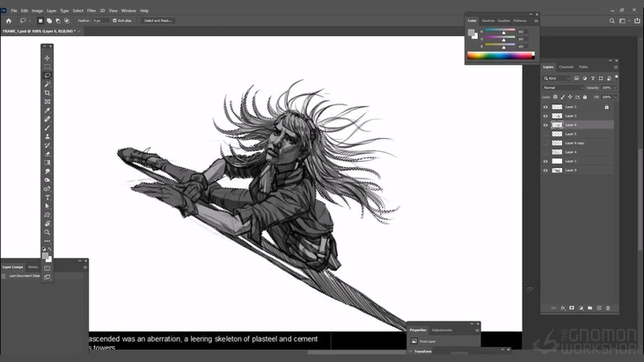The height and width of the screenshot is (362, 644).
Task: Hide Layer 2 with its eye icon
Action: coord(545,107)
